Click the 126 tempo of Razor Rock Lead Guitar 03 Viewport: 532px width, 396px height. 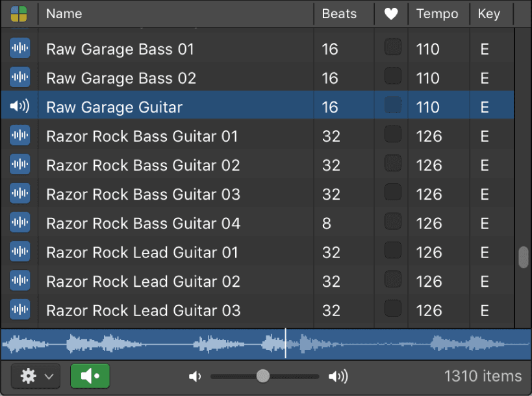click(429, 310)
